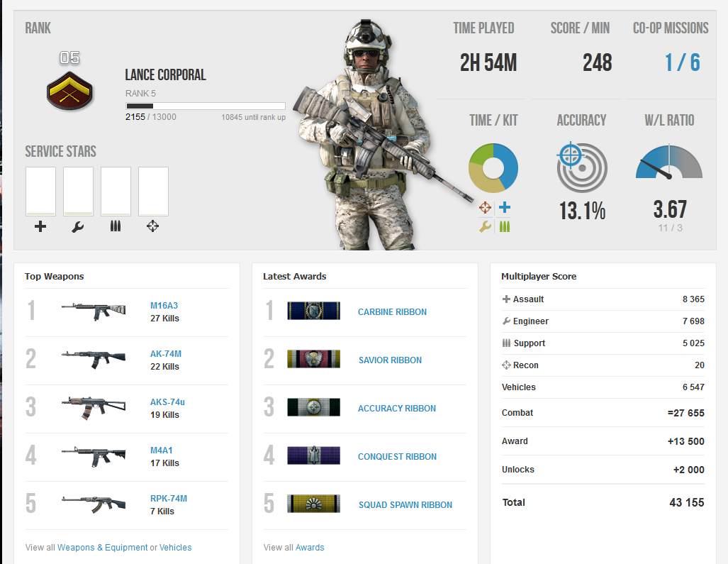Open the SAVIOR RIBBON award link
Screen dimensions: 728x564
390,360
